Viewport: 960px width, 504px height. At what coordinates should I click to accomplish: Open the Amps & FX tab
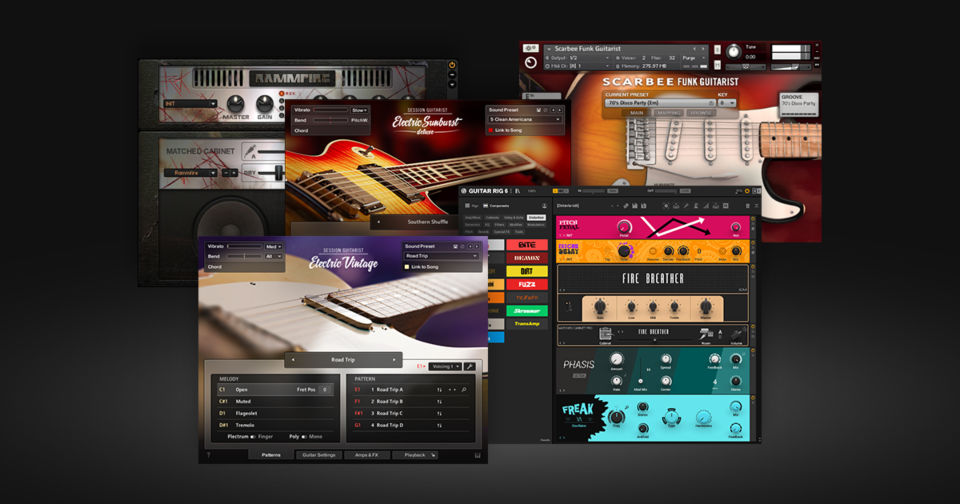pyautogui.click(x=367, y=455)
